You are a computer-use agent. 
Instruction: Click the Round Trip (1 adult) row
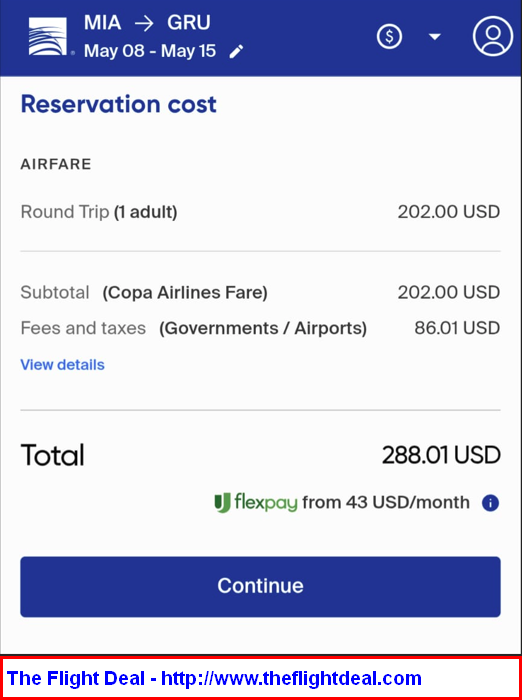260,212
